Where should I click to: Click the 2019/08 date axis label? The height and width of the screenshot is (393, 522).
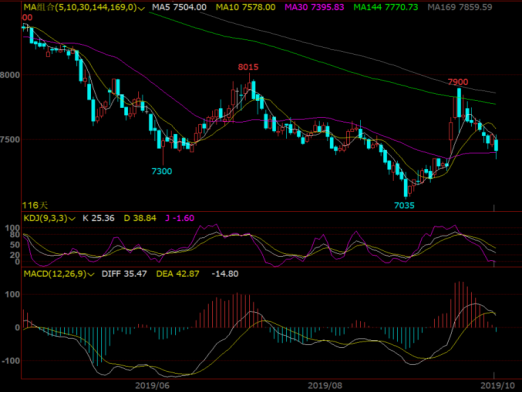[325, 386]
